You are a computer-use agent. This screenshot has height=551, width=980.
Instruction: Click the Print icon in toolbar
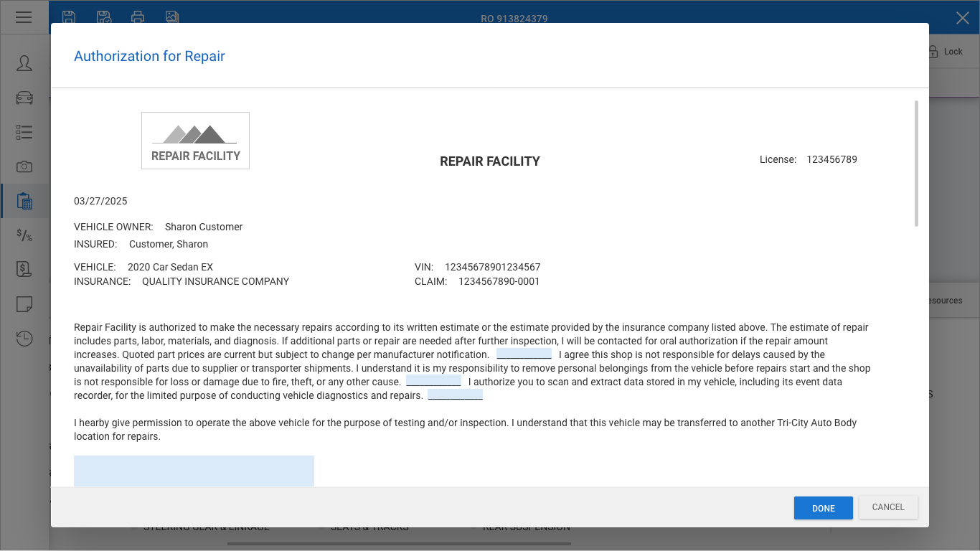pos(138,17)
